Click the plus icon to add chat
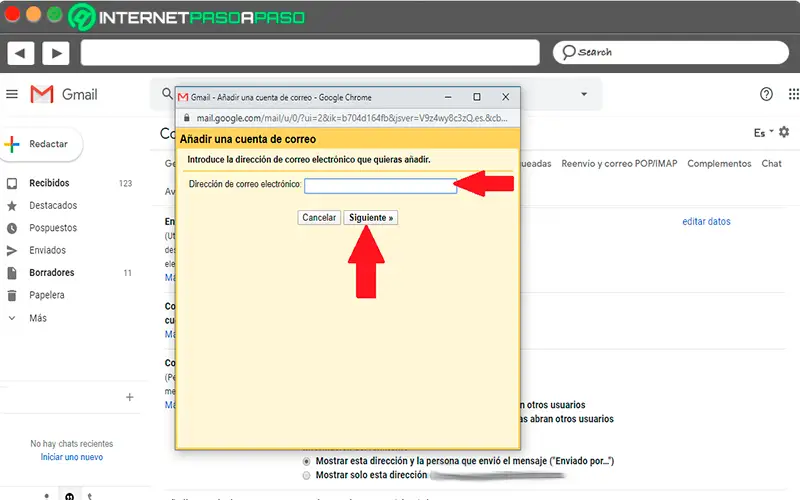Image resolution: width=800 pixels, height=500 pixels. pos(130,397)
